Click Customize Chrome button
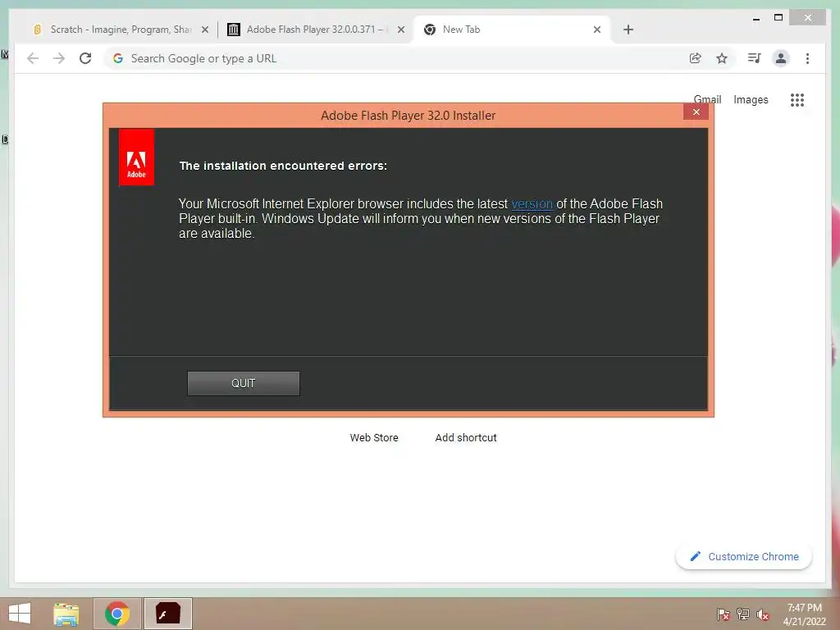The width and height of the screenshot is (840, 630). (743, 557)
